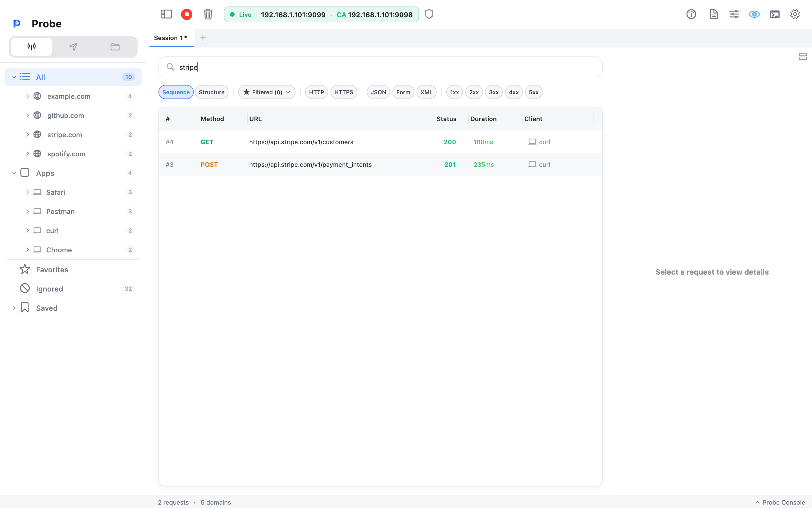Click the Postman laptop icon
This screenshot has width=812, height=508.
point(37,211)
